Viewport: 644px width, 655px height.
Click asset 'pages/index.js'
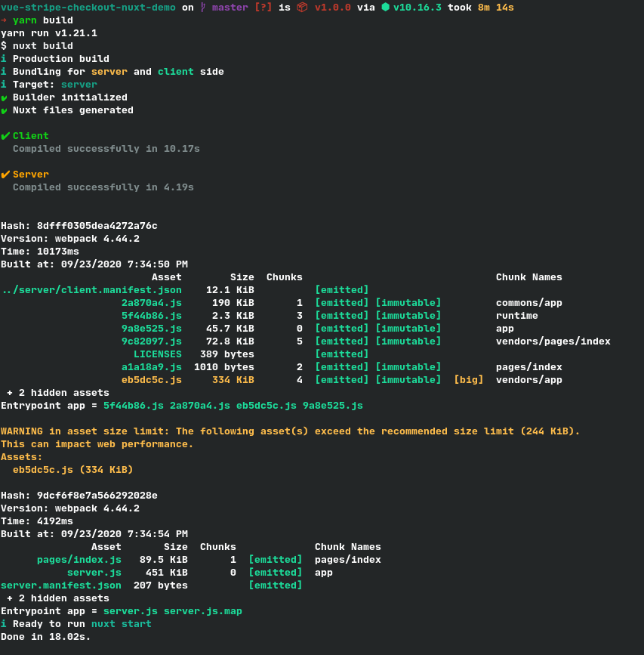click(x=79, y=560)
